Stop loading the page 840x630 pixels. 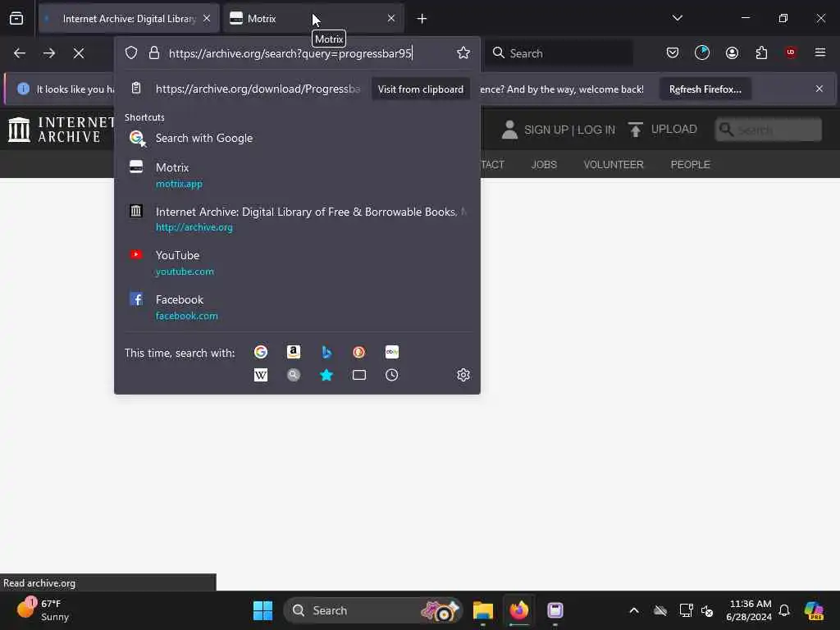click(79, 53)
